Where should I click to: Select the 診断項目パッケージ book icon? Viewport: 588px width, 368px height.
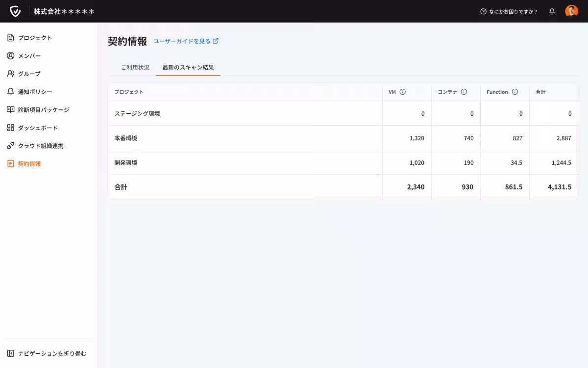pos(10,109)
